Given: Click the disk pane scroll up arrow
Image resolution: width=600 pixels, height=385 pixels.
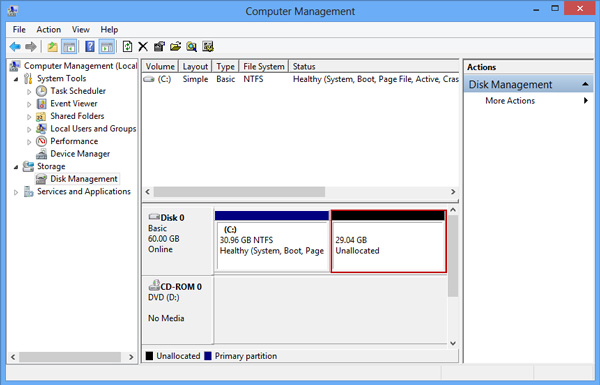Looking at the screenshot, I should click(453, 210).
